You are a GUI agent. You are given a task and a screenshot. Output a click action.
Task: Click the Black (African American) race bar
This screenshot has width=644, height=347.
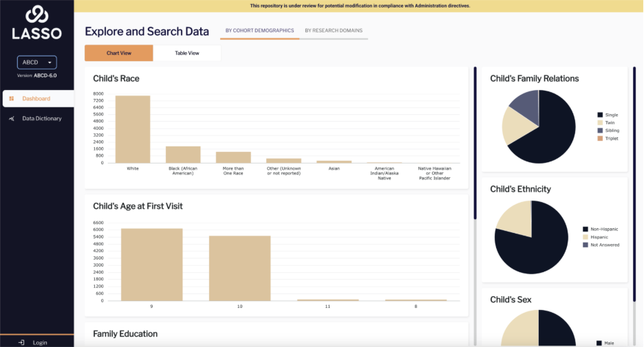pyautogui.click(x=183, y=155)
